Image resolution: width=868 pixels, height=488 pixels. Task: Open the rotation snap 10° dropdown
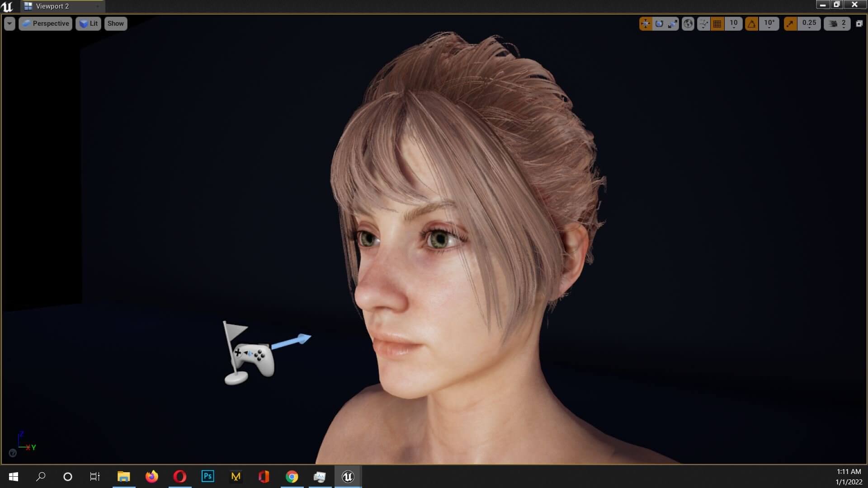769,23
